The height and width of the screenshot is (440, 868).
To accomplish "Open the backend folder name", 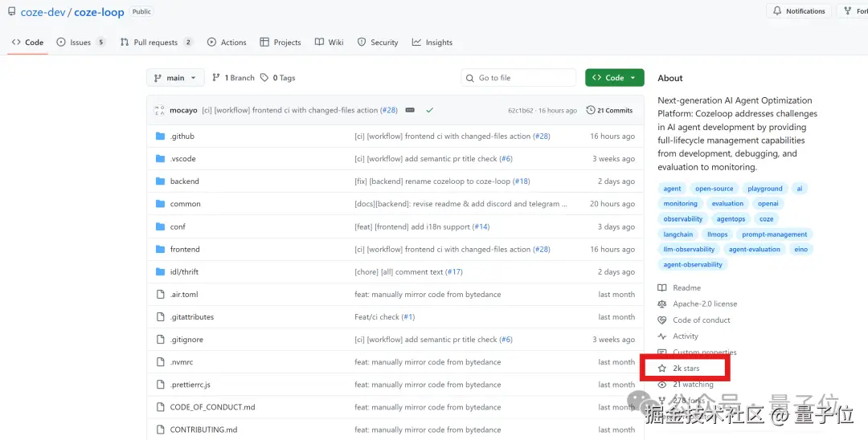I will point(184,181).
